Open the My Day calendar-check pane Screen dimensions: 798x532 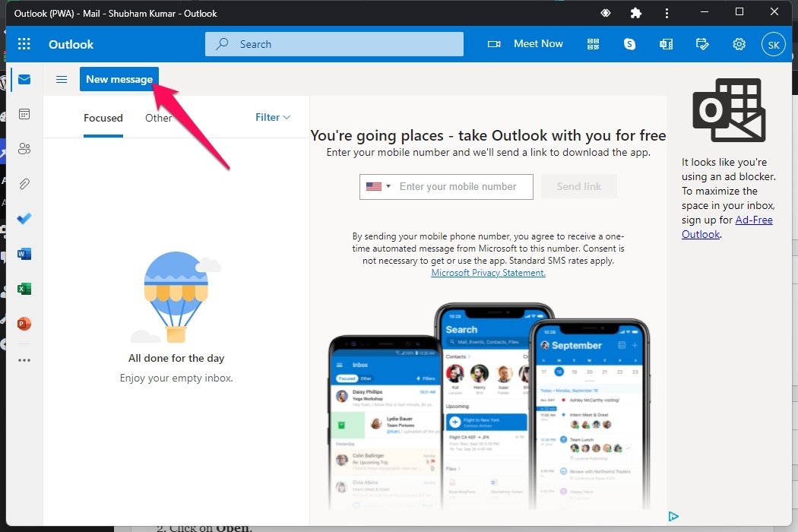pos(702,44)
